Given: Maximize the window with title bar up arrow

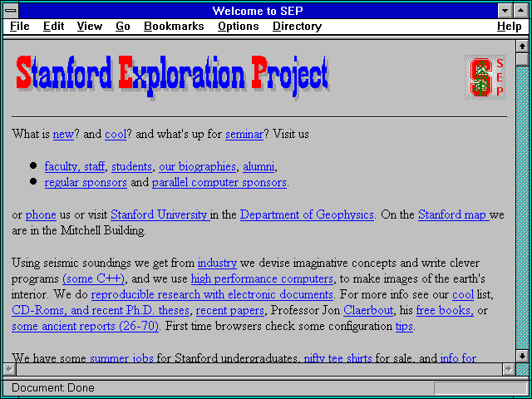Looking at the screenshot, I should 521,11.
